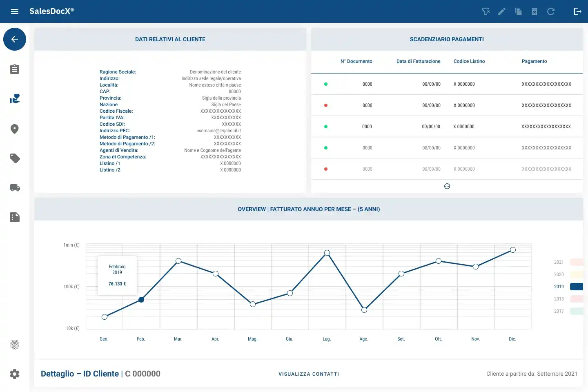Click the VISUALIZZA CONTATTI link
The height and width of the screenshot is (392, 588).
pyautogui.click(x=309, y=374)
